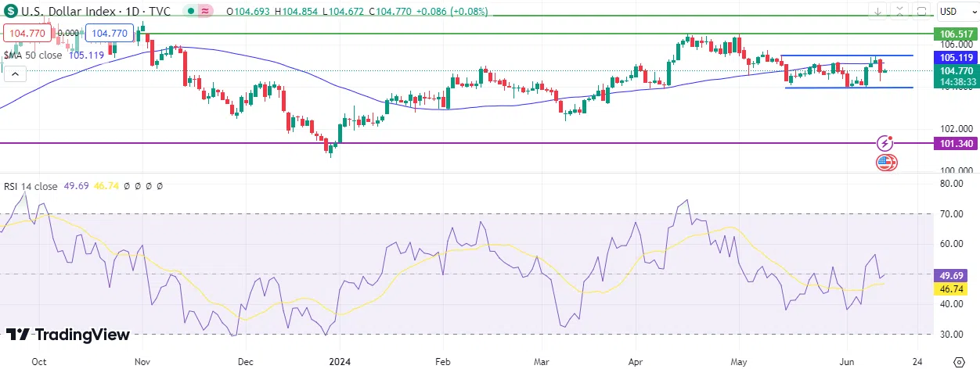This screenshot has width=980, height=369.
Task: Click the TradingView logo
Action: coord(68,335)
